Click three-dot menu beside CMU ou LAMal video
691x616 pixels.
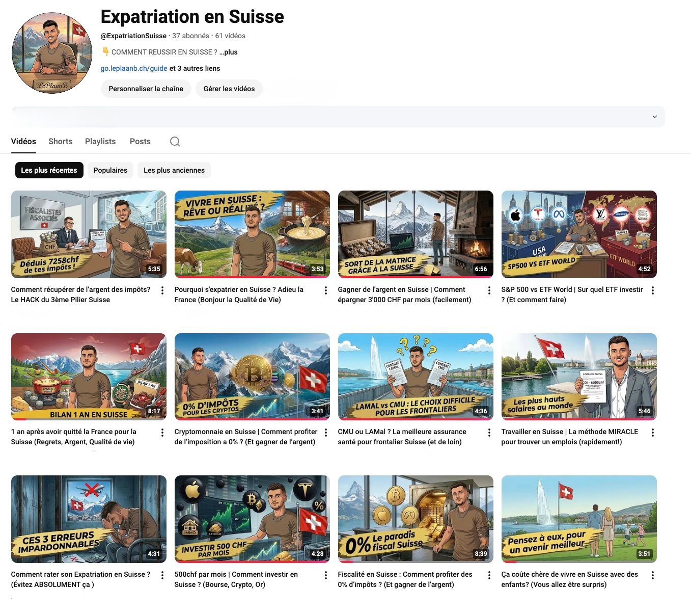click(489, 433)
